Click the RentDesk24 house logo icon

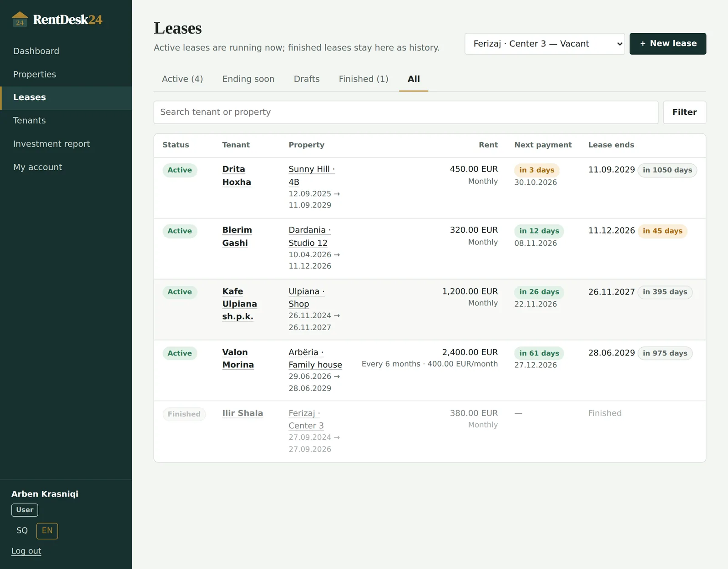20,20
